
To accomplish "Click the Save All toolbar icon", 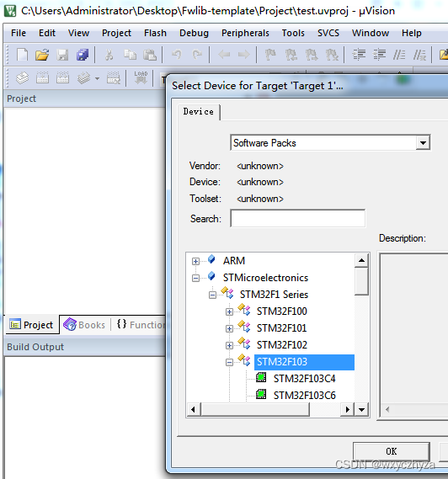I will coord(83,55).
